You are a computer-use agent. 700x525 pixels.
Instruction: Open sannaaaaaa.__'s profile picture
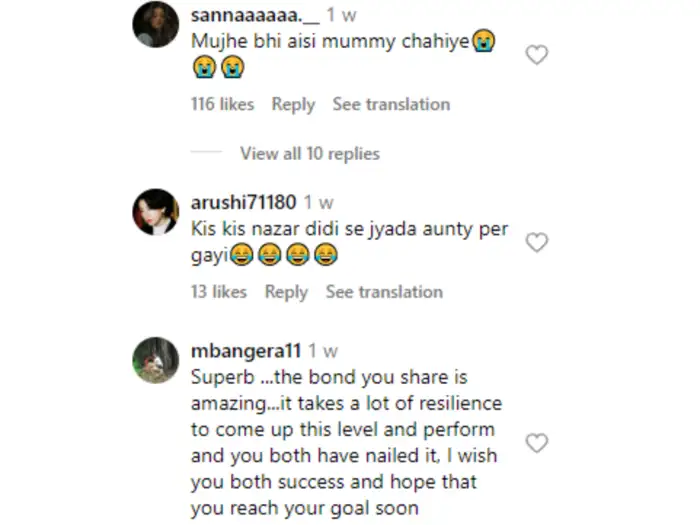click(x=156, y=25)
